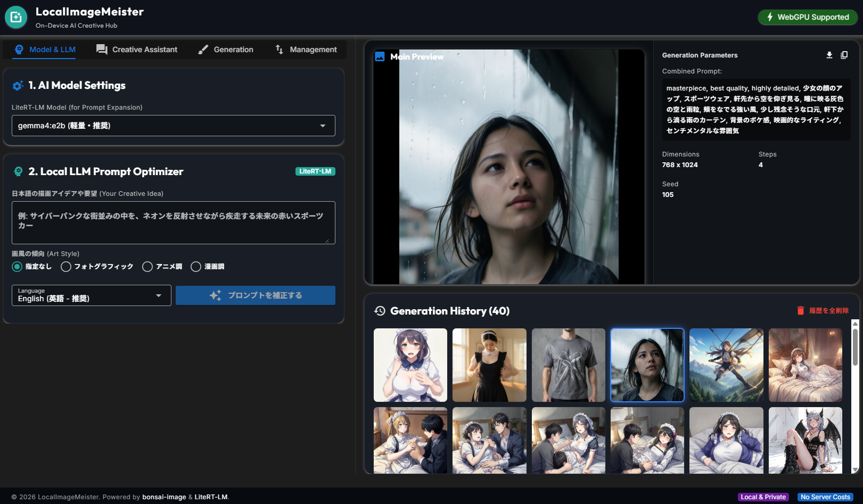863x504 pixels.
Task: Click the LocalImageMeister logo icon
Action: coord(16,17)
